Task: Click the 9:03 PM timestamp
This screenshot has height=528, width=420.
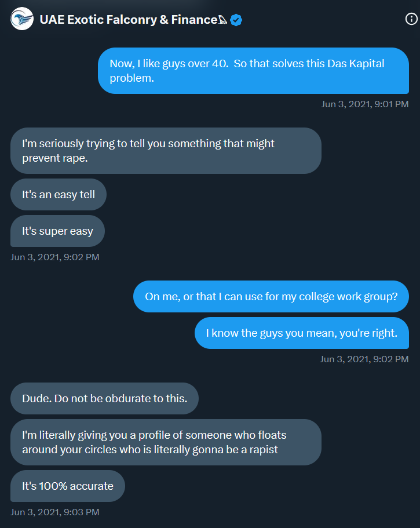Action: pos(55,512)
